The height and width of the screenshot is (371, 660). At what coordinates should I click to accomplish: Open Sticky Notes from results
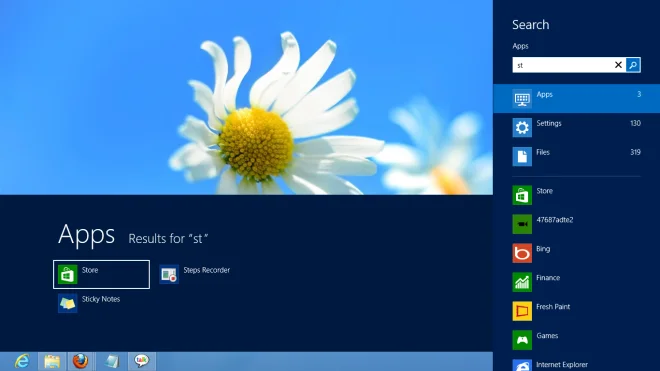click(89, 303)
